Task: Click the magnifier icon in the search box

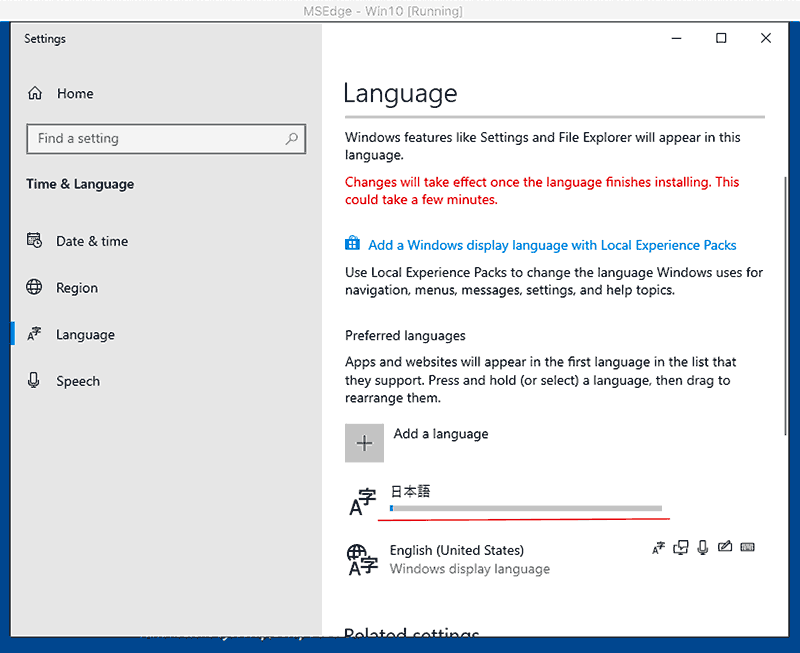Action: [291, 139]
